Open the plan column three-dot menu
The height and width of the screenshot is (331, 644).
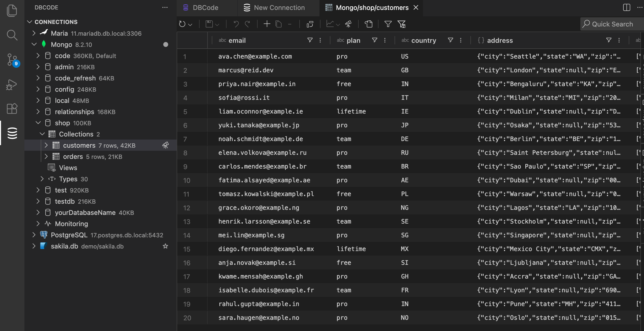pos(385,40)
